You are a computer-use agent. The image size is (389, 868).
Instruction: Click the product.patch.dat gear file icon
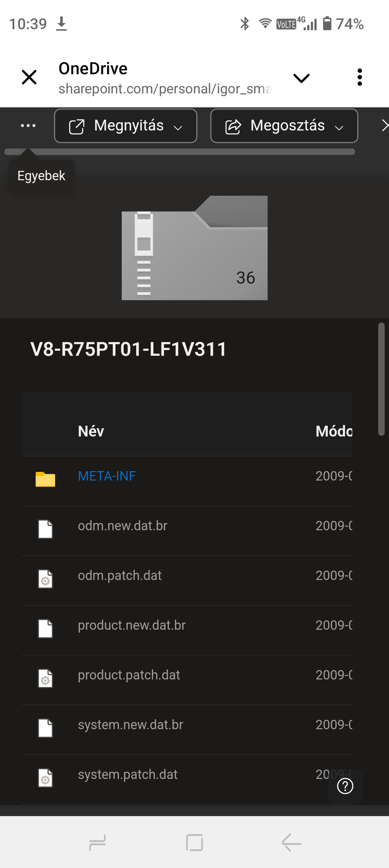45,678
